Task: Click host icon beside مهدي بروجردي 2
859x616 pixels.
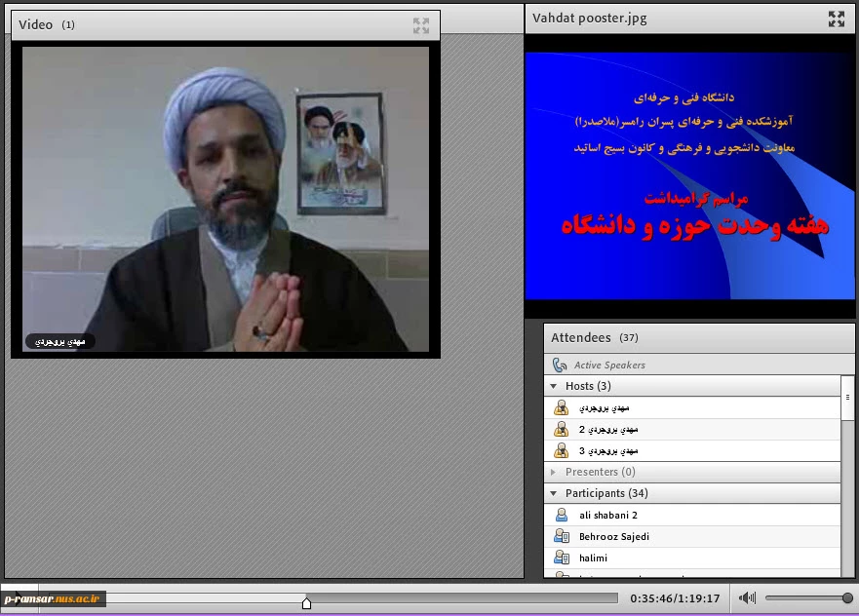Action: (x=561, y=429)
